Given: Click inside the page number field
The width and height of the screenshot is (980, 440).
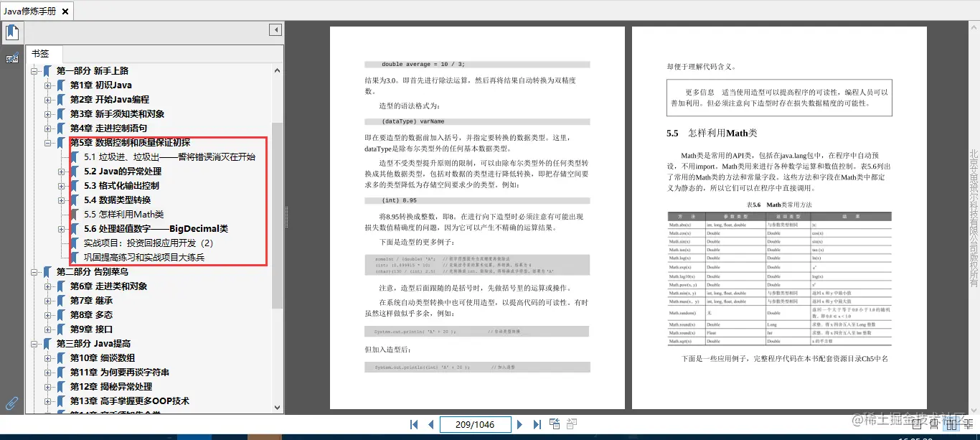Looking at the screenshot, I should [x=475, y=424].
